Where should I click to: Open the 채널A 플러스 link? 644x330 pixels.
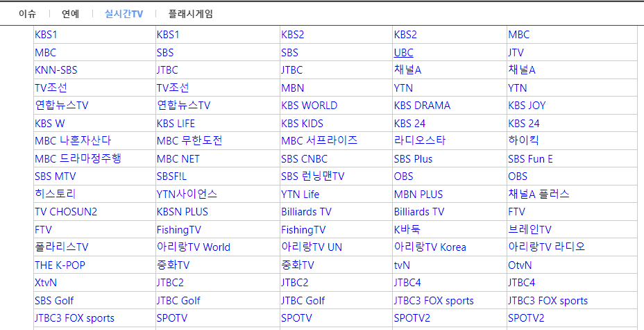point(539,194)
